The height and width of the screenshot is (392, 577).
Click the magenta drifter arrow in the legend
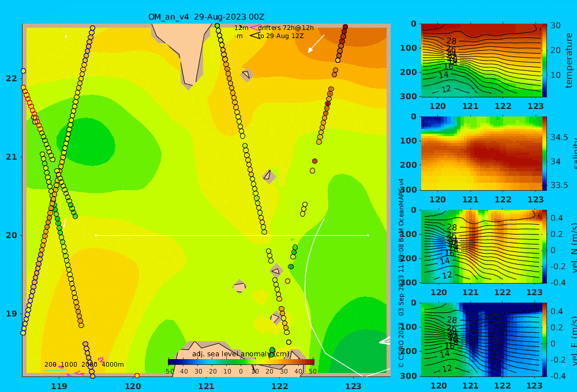click(254, 28)
